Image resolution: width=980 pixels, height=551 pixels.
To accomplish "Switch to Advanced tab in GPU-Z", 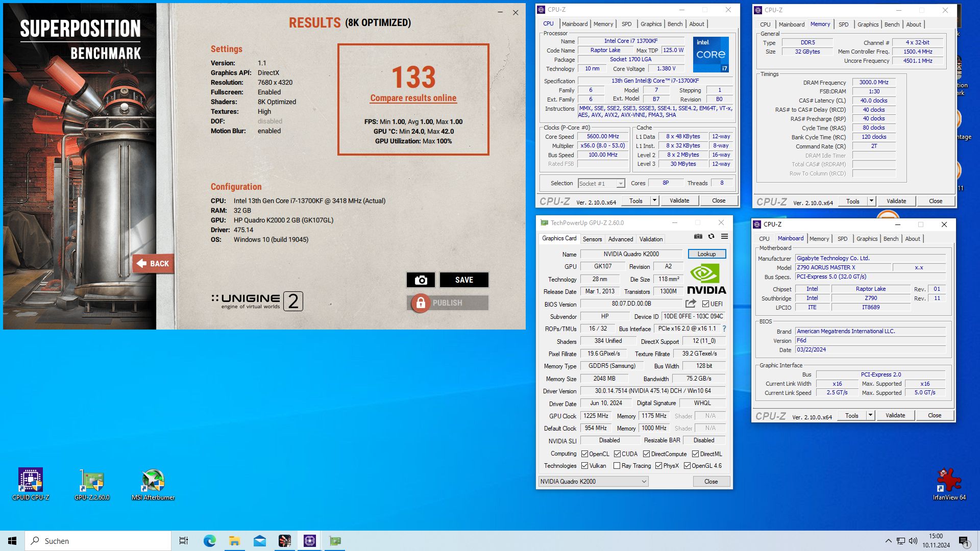I will coord(620,239).
